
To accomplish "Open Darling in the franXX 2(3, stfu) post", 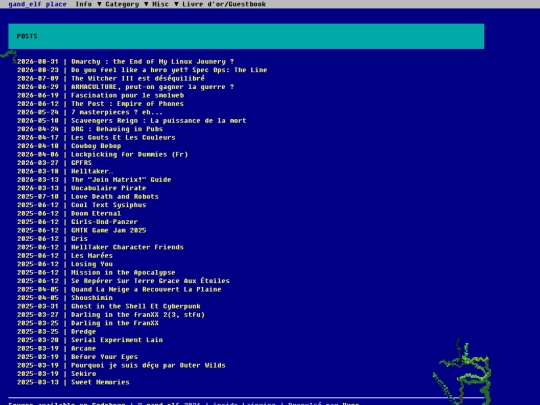I will (138, 315).
